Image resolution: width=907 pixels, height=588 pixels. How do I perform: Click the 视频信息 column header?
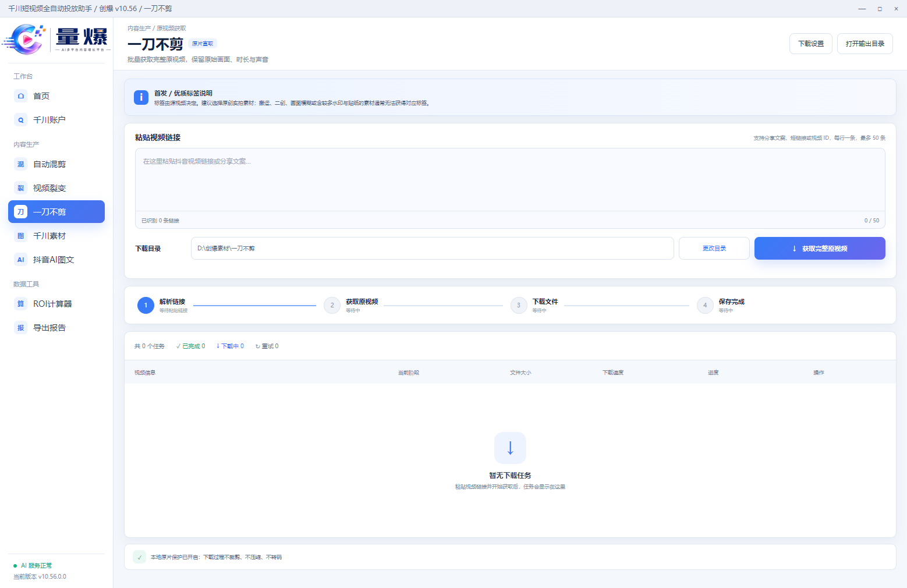pyautogui.click(x=145, y=373)
